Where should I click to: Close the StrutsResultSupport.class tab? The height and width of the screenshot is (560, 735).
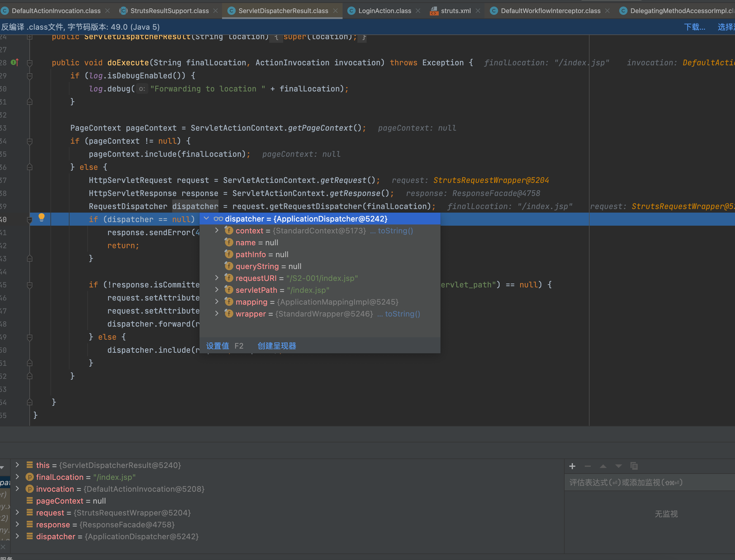pyautogui.click(x=216, y=11)
